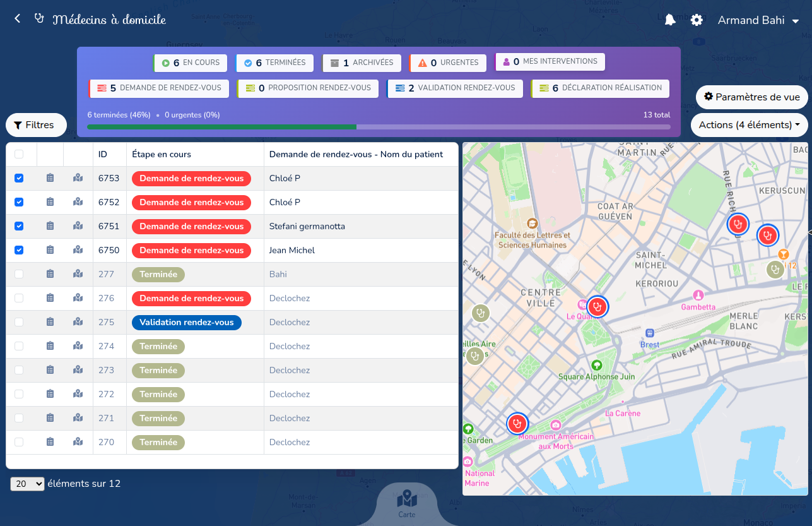Screen dimensions: 812x526
Task: Show row 6752 on map icon
Action: (78, 202)
